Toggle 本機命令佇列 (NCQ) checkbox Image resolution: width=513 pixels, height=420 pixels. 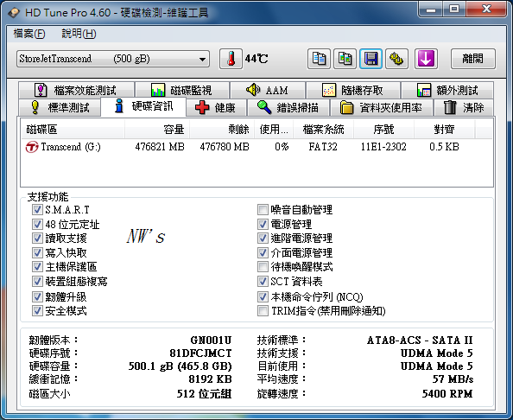click(x=263, y=296)
